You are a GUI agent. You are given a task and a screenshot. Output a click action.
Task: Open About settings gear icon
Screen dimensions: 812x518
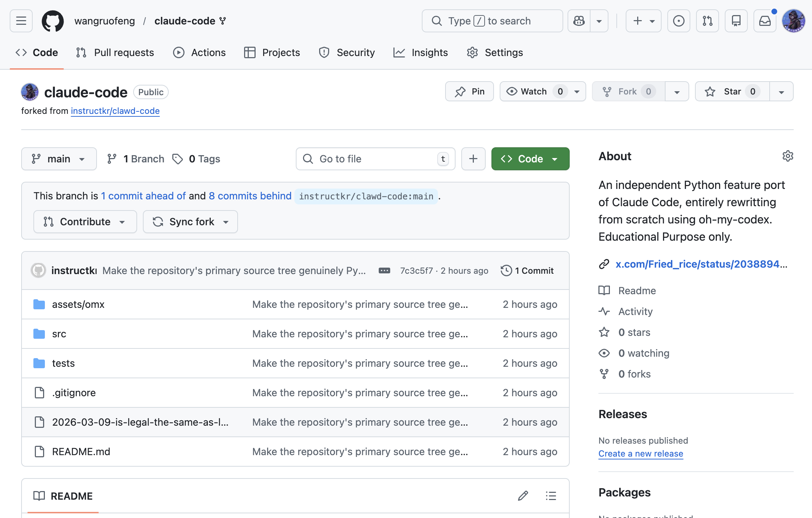click(788, 156)
